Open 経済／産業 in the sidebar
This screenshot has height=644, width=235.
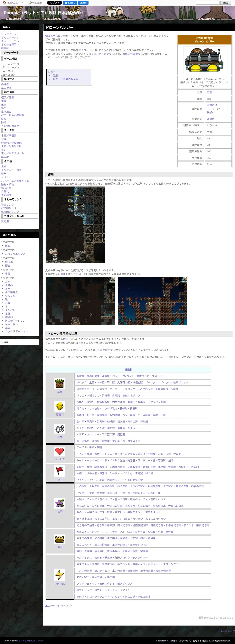(x=7, y=98)
